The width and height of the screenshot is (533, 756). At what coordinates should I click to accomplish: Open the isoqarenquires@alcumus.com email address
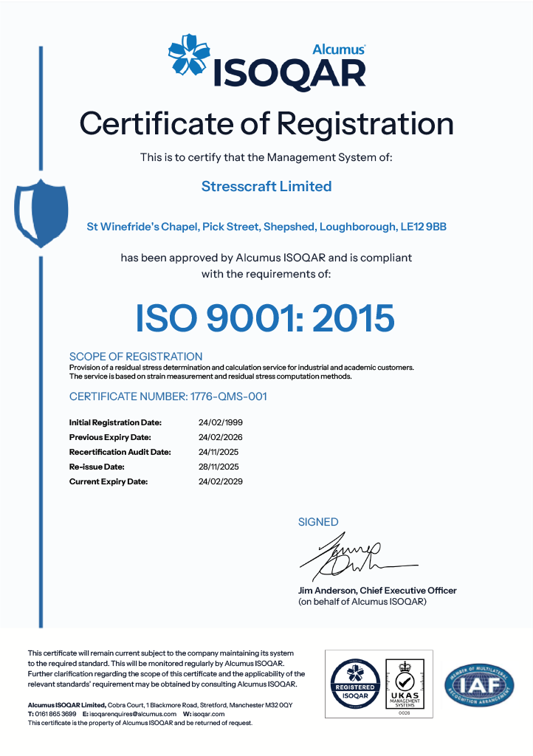pos(133,714)
